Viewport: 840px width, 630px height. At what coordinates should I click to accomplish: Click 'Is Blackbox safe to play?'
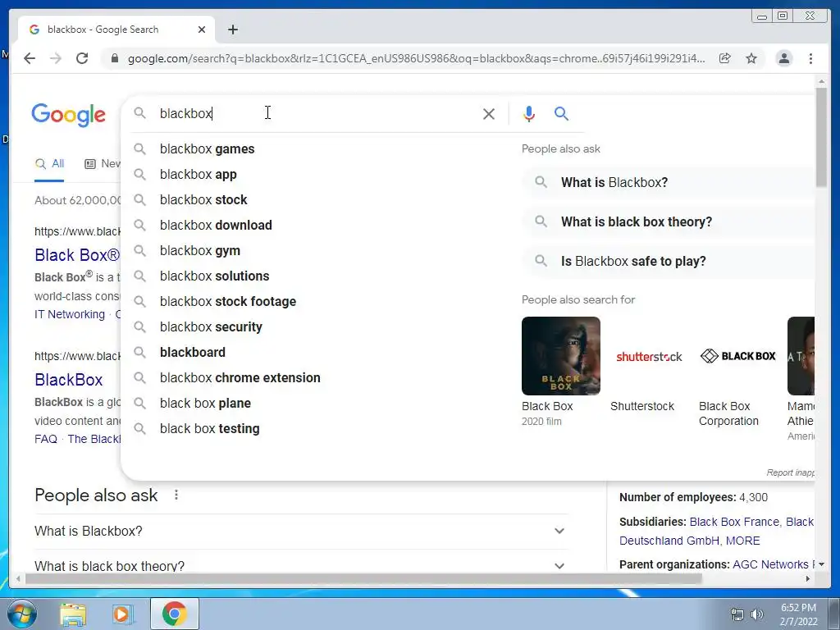pyautogui.click(x=668, y=262)
